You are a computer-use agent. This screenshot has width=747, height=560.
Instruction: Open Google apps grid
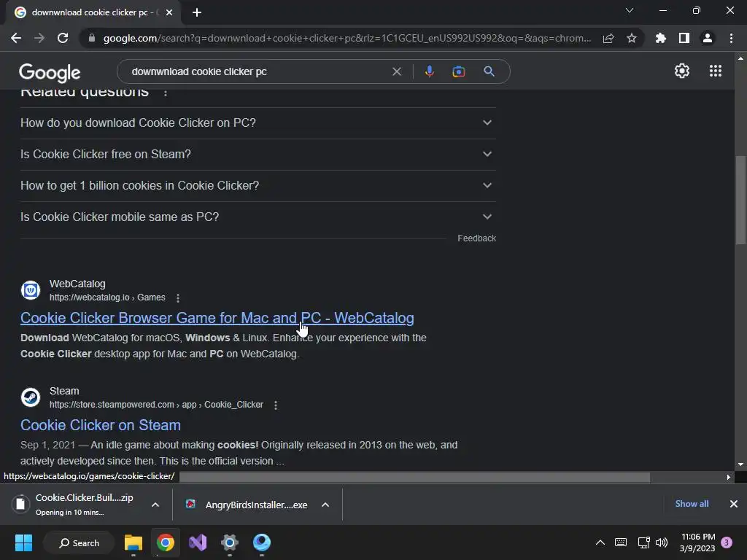pyautogui.click(x=715, y=71)
